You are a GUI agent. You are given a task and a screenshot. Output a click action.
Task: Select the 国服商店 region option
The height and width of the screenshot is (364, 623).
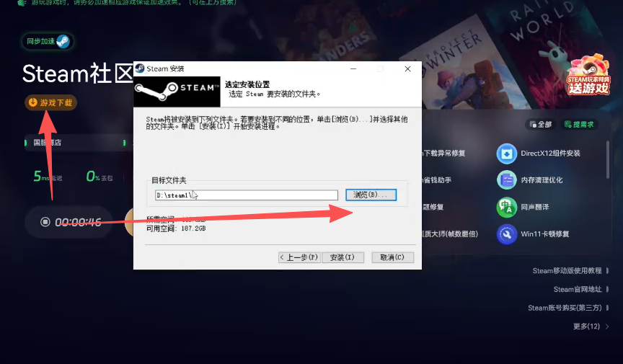pyautogui.click(x=48, y=143)
